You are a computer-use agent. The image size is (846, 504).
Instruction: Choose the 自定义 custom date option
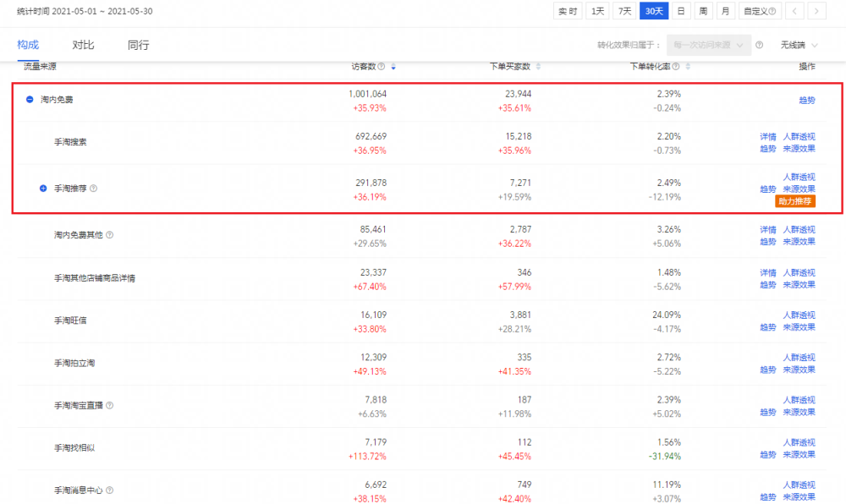pos(758,11)
